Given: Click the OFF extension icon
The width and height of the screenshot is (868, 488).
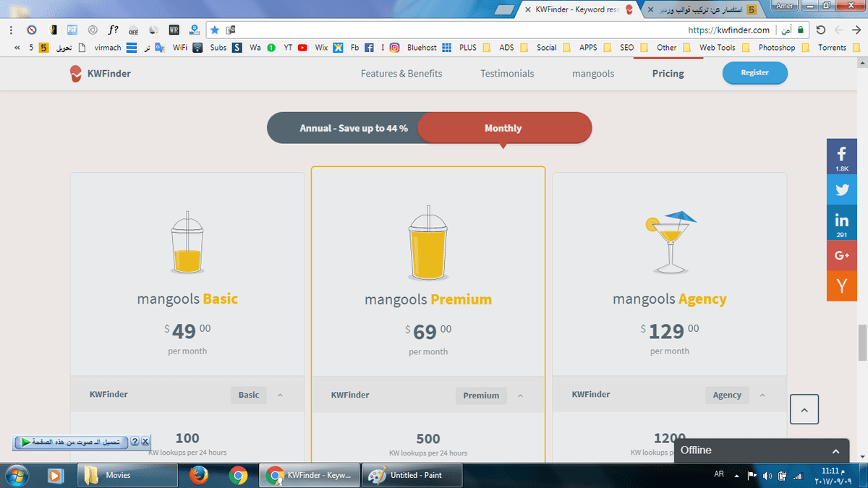Looking at the screenshot, I should [x=133, y=30].
